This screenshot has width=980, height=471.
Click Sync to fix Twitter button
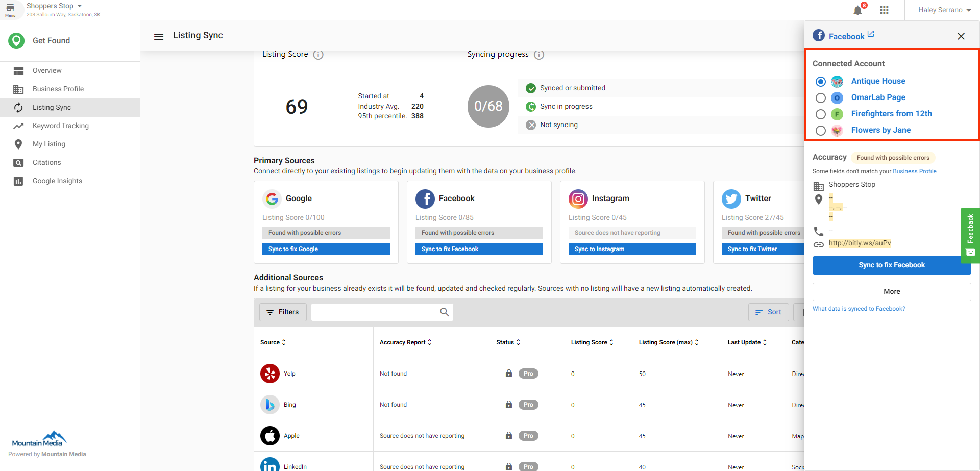(x=763, y=249)
